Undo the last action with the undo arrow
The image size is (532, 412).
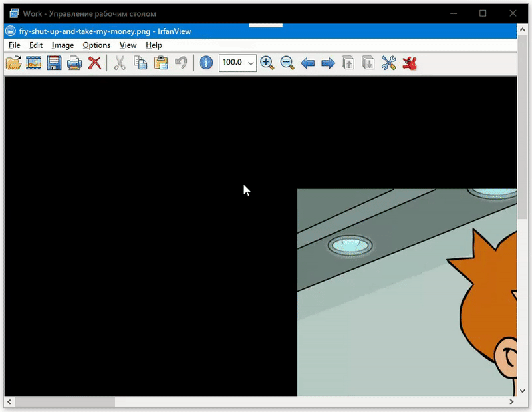click(x=181, y=63)
